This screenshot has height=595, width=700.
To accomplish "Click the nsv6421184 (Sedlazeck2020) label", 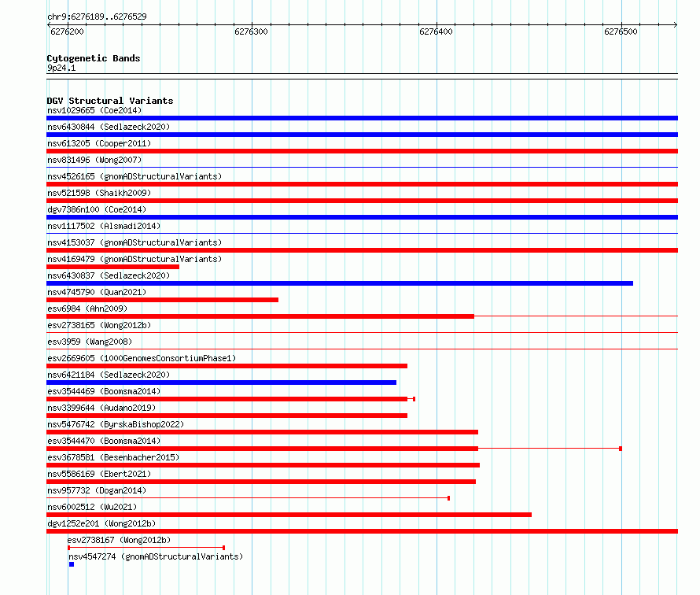I will (109, 375).
